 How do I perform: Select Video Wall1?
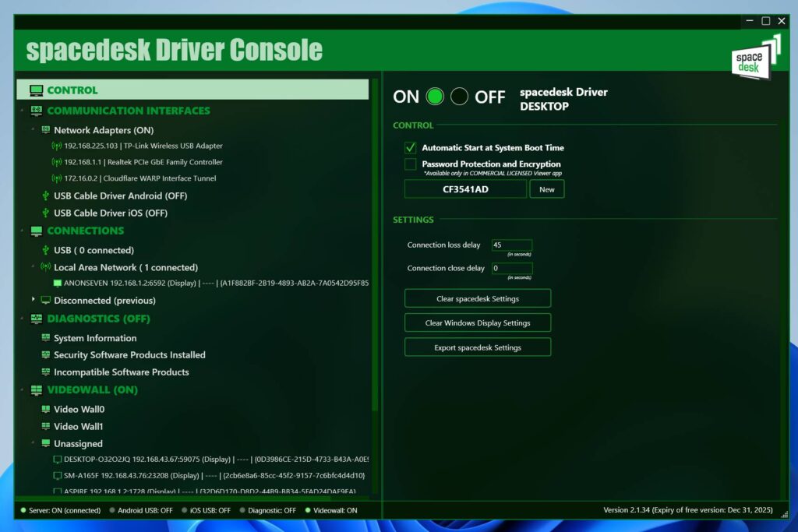point(79,427)
